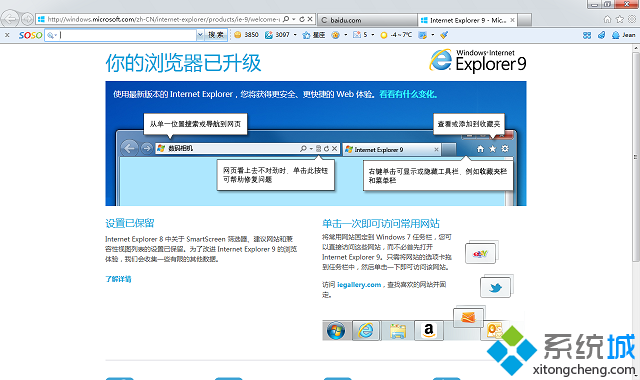Click the Home icon in browser toolbar
The height and width of the screenshot is (380, 640).
(607, 19)
